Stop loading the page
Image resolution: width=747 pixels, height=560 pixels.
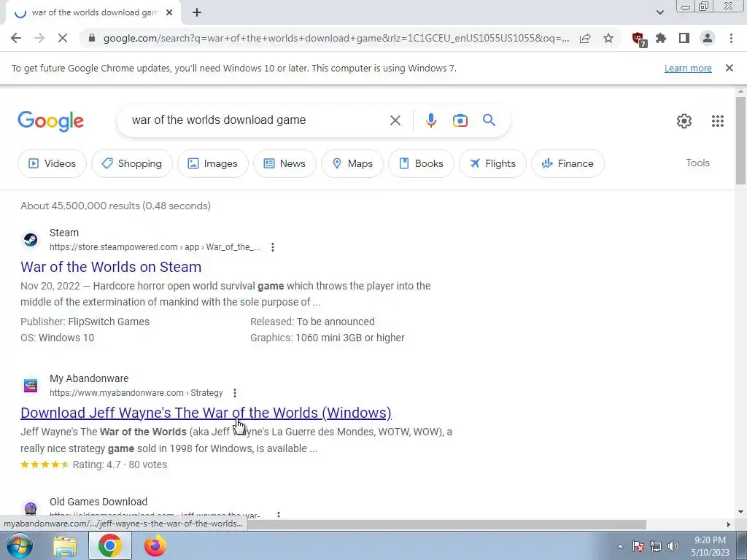pyautogui.click(x=63, y=38)
